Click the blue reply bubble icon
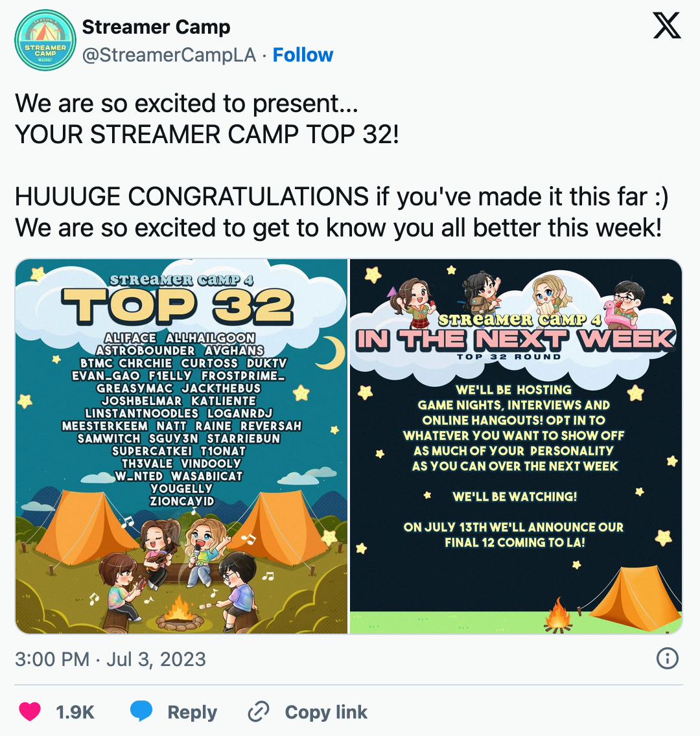 point(141,711)
